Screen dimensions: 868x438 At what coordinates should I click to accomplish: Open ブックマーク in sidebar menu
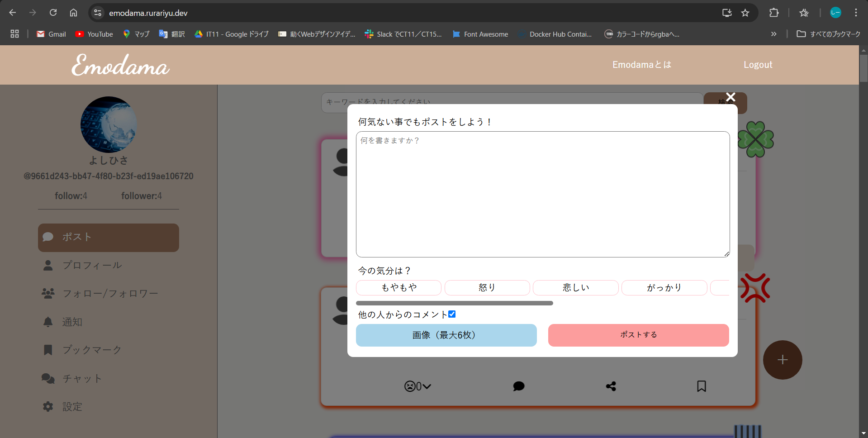click(92, 350)
